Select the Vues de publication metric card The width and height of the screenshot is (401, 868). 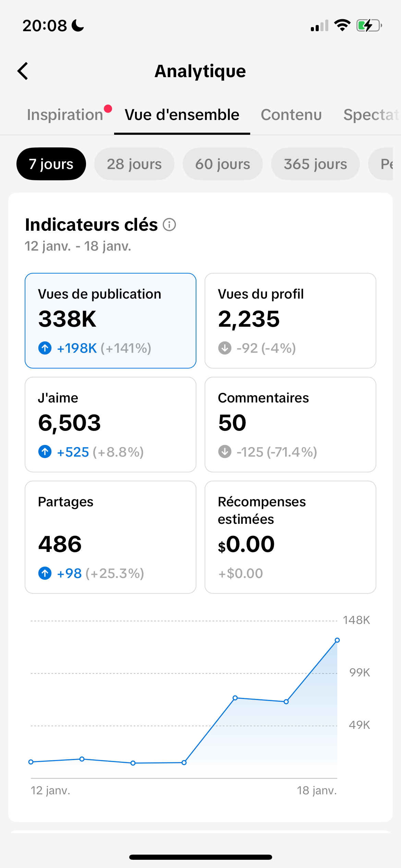pos(110,321)
